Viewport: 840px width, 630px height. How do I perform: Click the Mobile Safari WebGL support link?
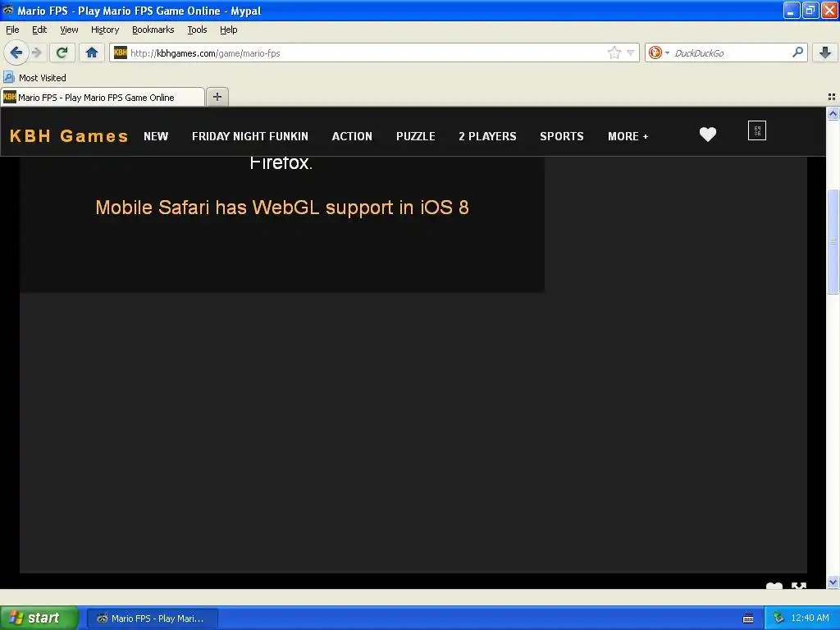282,208
